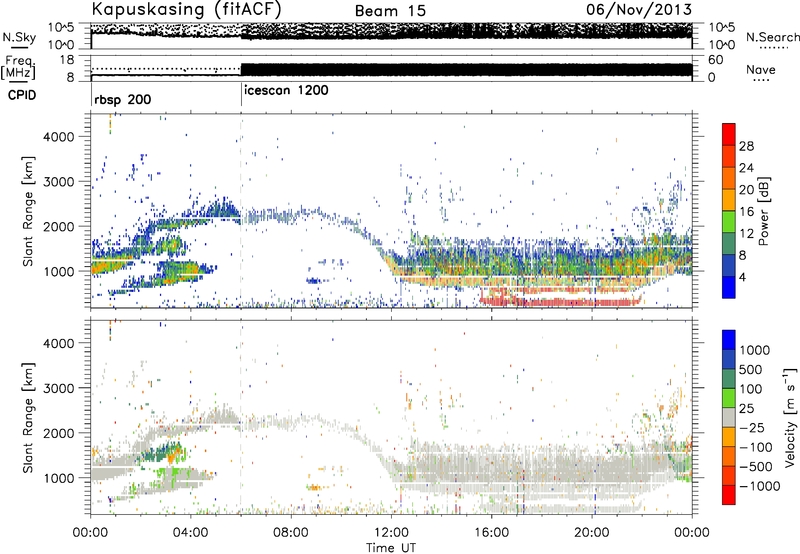Image resolution: width=800 pixels, height=554 pixels.
Task: Click the "Kapuskasing (fitACF)" plot title
Action: coord(186,9)
